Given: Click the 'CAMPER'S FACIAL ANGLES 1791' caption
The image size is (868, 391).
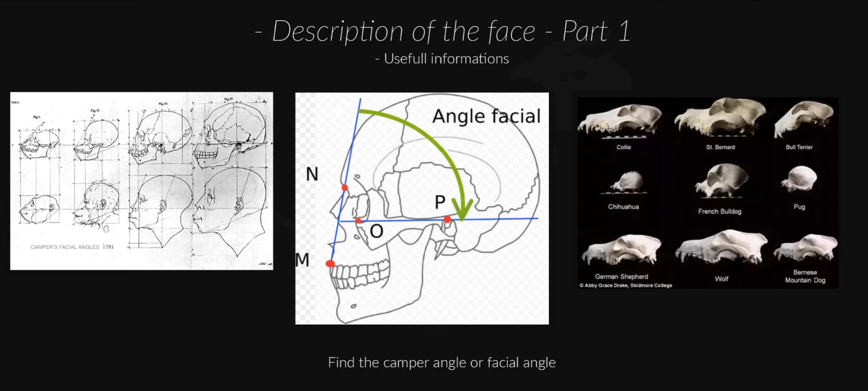Looking at the screenshot, I should [72, 247].
